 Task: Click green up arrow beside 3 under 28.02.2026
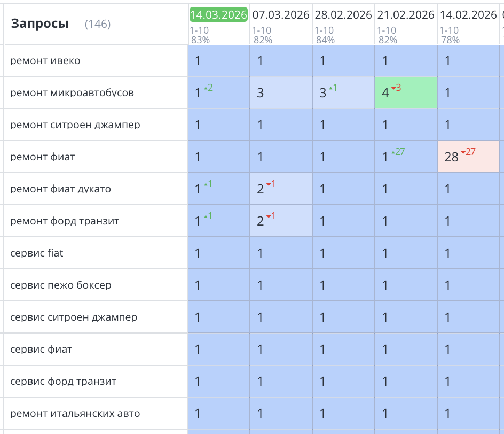coord(330,88)
